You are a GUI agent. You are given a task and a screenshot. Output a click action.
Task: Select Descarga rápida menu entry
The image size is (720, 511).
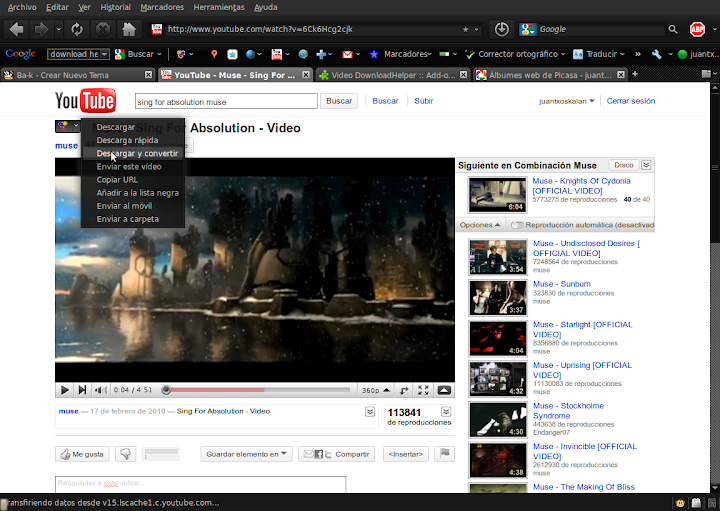pos(133,140)
